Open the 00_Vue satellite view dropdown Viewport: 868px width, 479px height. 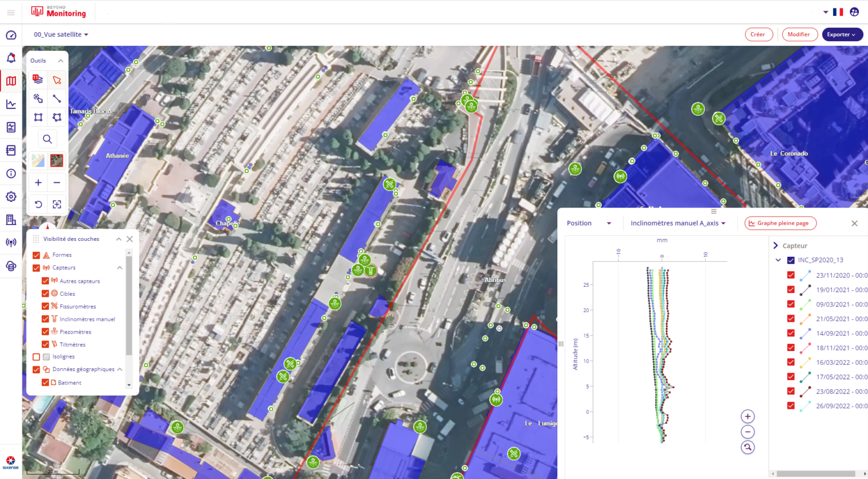[61, 34]
